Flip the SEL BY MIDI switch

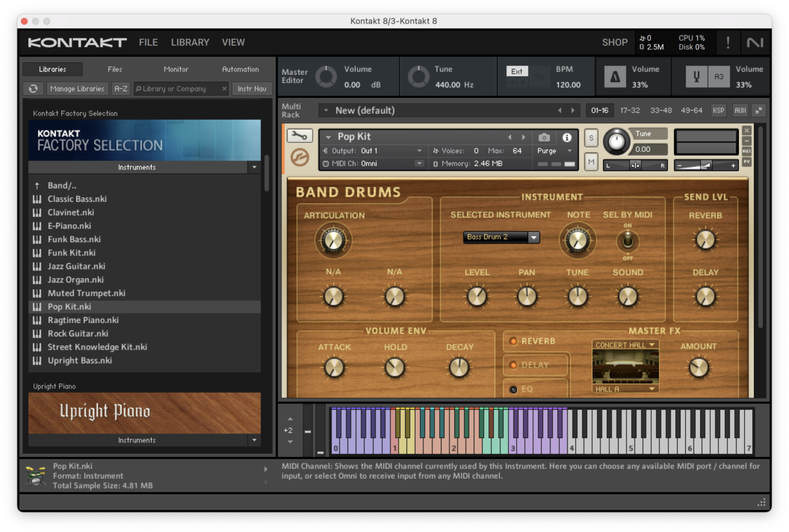click(627, 242)
